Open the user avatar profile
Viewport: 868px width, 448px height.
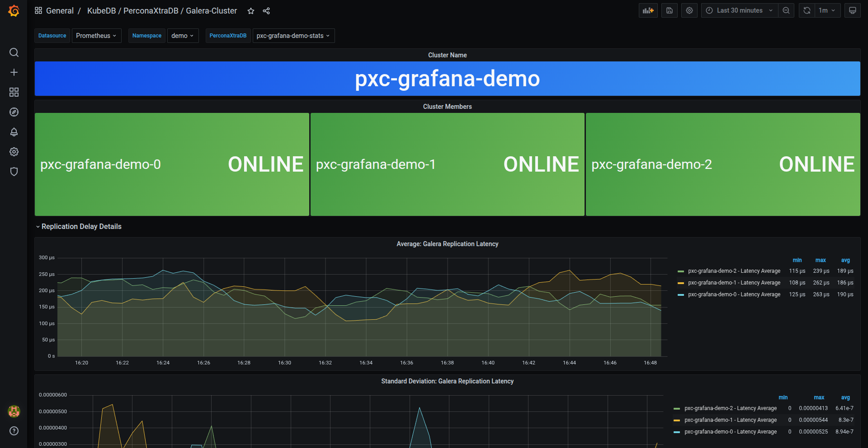(14, 411)
